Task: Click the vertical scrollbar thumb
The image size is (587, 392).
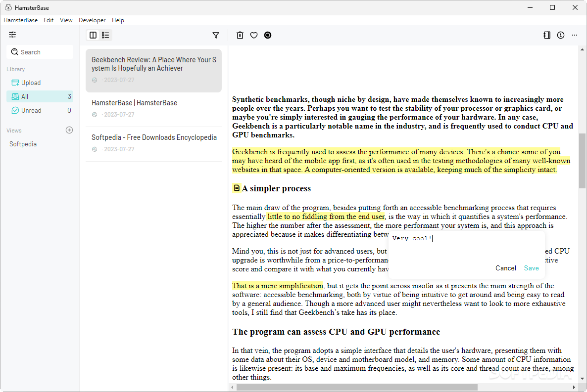Action: pos(582,161)
